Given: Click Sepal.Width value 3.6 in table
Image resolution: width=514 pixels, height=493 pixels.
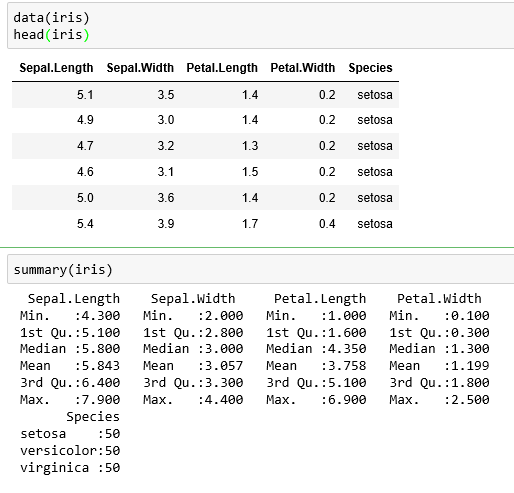Looking at the screenshot, I should pos(166,198).
